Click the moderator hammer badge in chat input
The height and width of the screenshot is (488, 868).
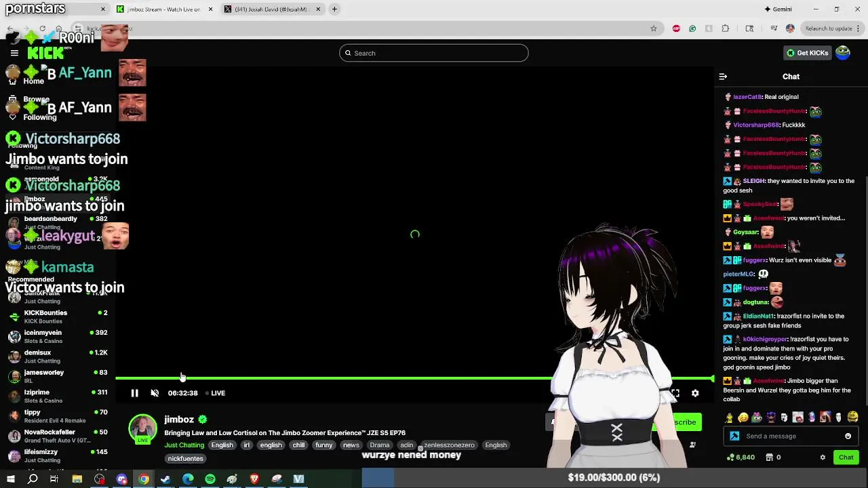[x=734, y=436]
